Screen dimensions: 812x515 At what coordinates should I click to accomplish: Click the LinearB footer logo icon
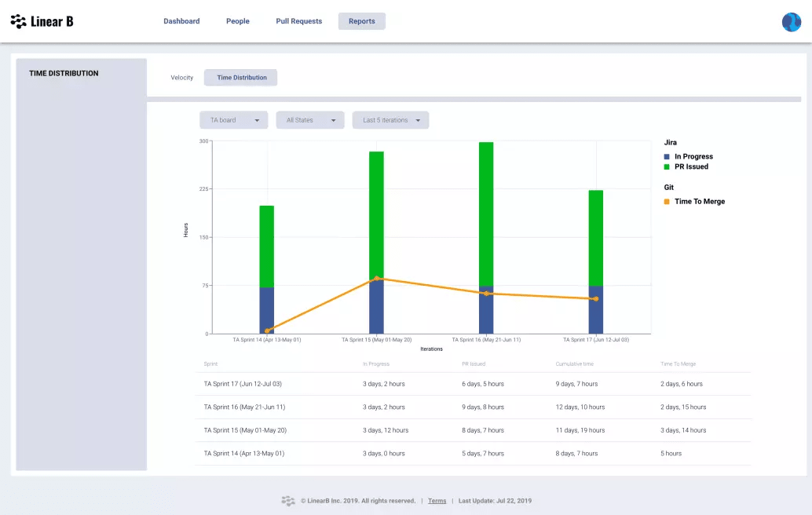pyautogui.click(x=288, y=500)
